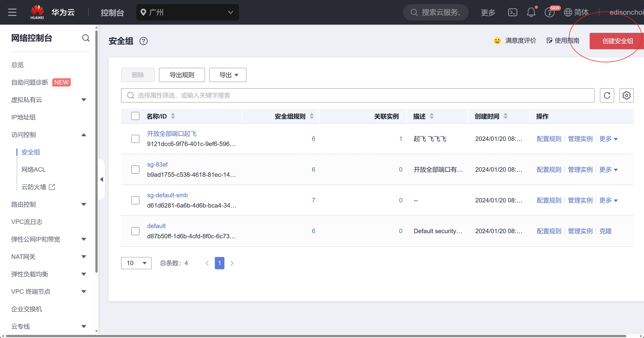Sort by creation time column arrows

pyautogui.click(x=505, y=116)
